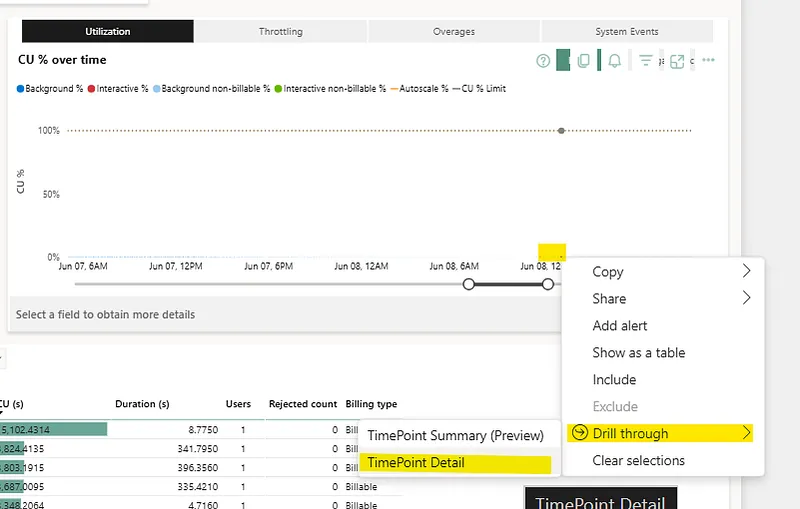Click the highlighted yellow timepoint bar on chart
The width and height of the screenshot is (800, 509).
coord(552,252)
